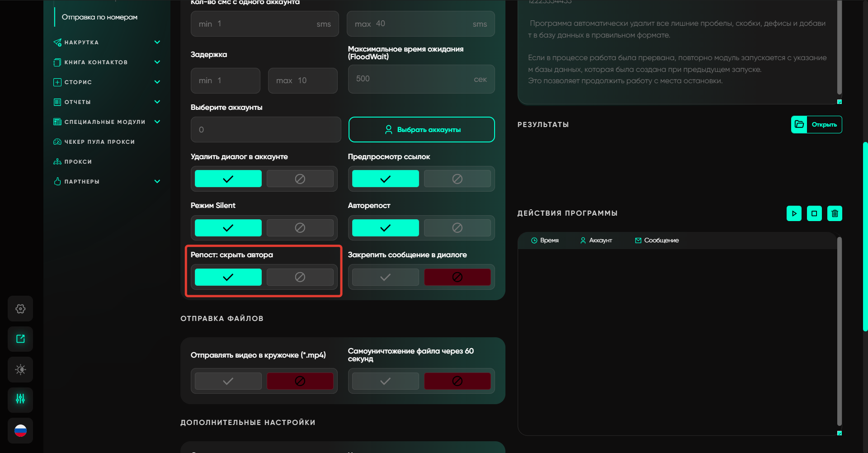Disable the Авторепост option
Screen dimensions: 868x453
pos(457,228)
